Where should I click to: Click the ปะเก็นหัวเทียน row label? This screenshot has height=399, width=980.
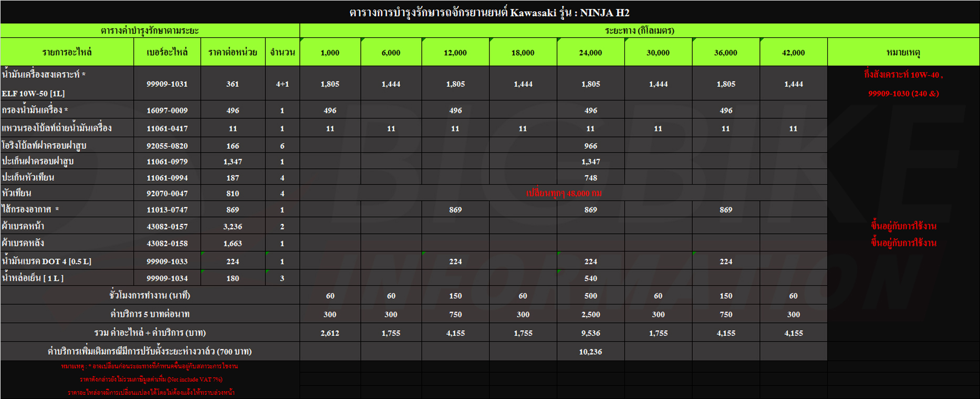point(28,177)
